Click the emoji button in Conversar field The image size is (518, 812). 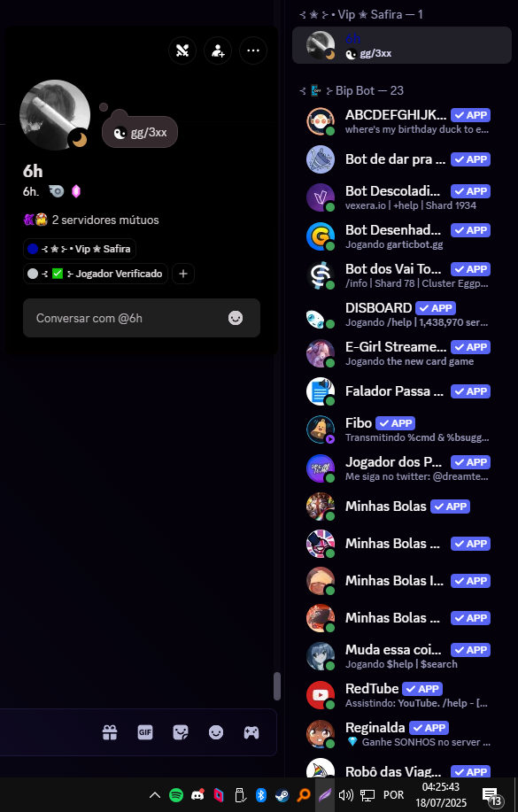point(236,318)
